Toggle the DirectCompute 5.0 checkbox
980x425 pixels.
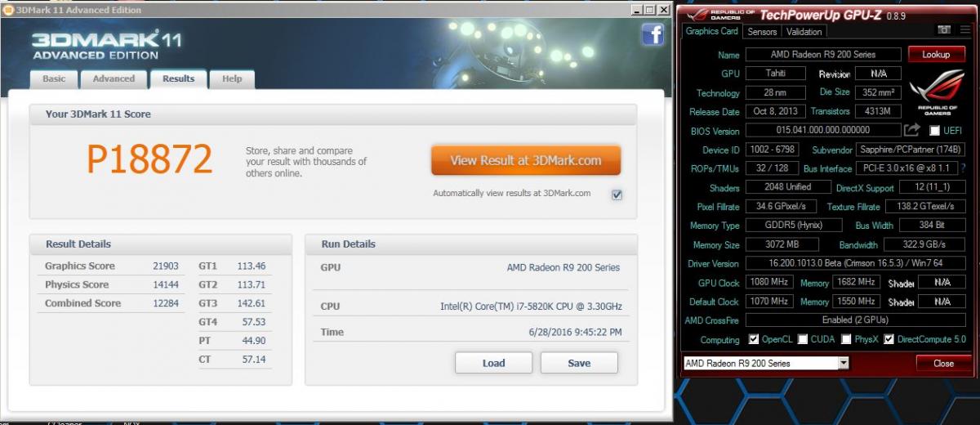(889, 339)
